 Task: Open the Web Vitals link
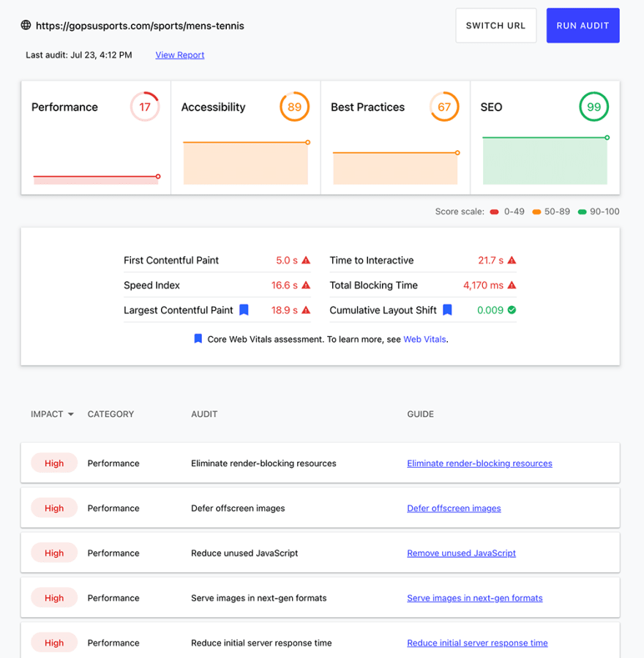(x=424, y=339)
